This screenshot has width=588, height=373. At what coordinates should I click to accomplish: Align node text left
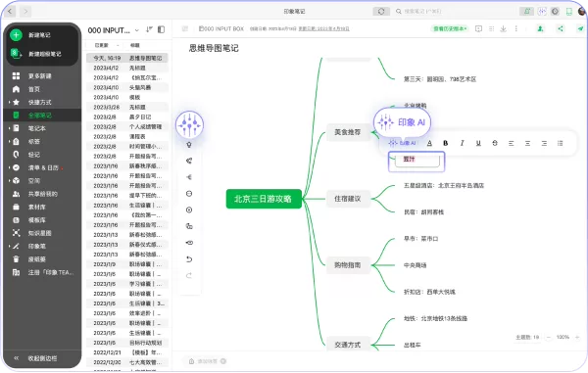point(512,143)
